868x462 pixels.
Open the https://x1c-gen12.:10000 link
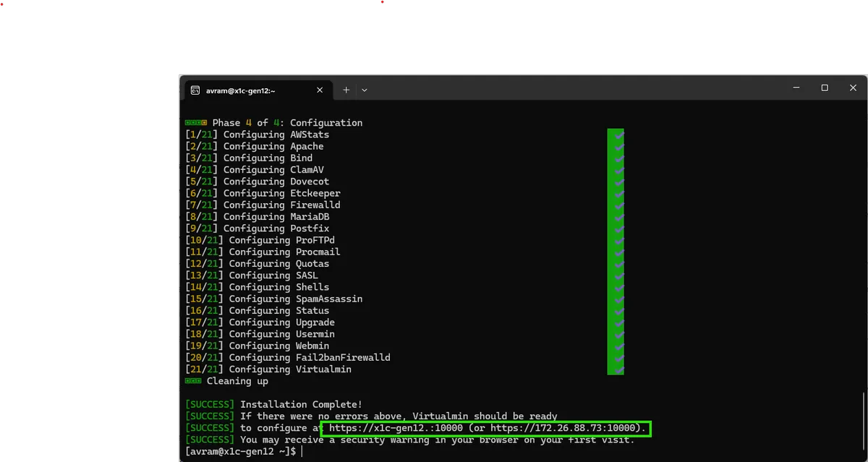[396, 428]
